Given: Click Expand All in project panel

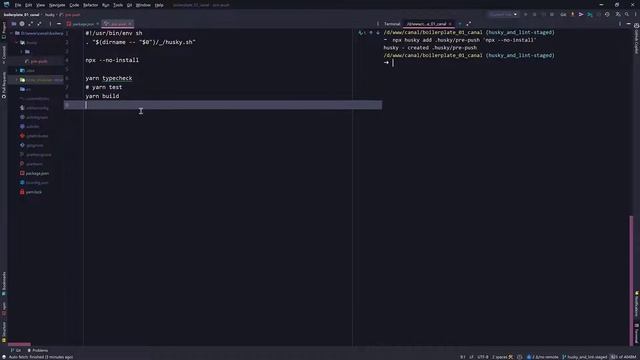Looking at the screenshot, I should 31,24.
